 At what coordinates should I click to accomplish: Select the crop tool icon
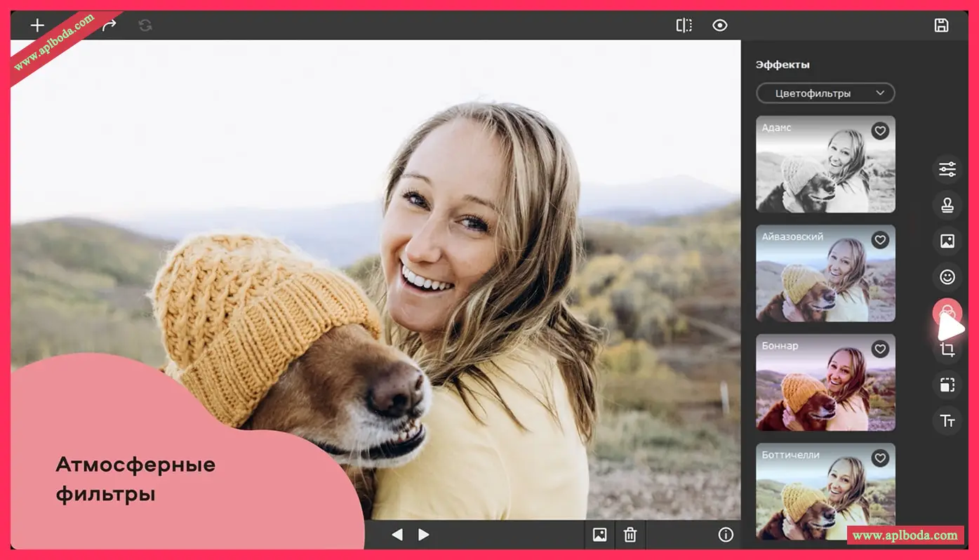tap(947, 349)
